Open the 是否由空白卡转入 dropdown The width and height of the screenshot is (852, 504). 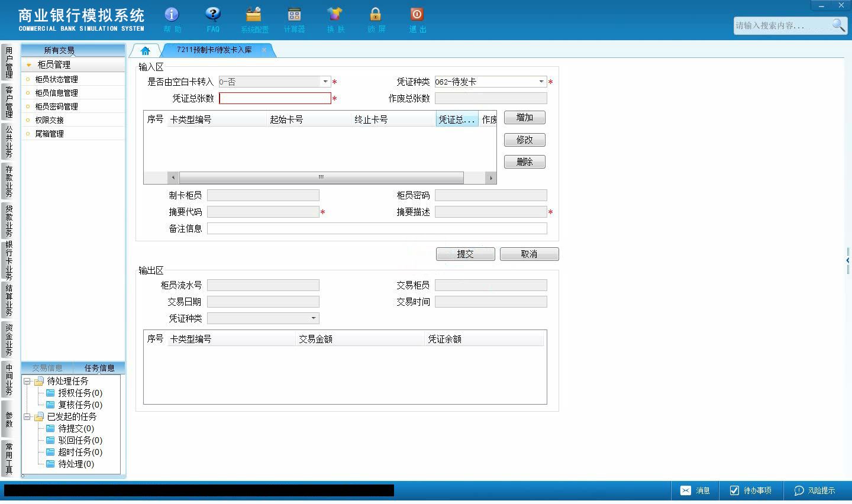click(325, 82)
